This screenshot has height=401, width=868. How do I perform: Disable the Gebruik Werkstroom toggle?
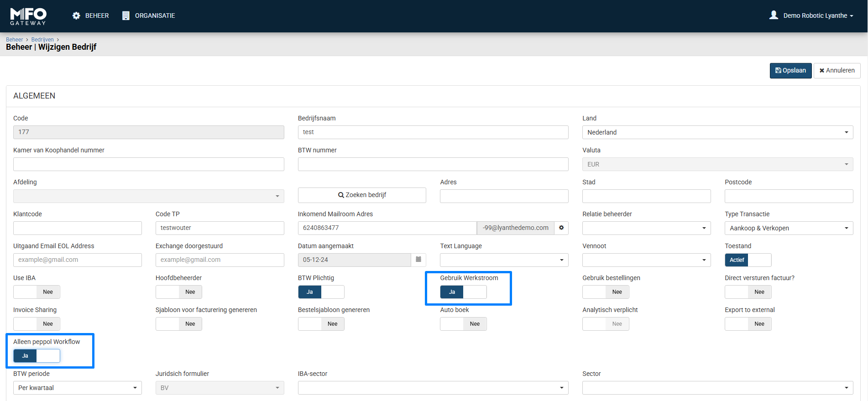coord(463,292)
